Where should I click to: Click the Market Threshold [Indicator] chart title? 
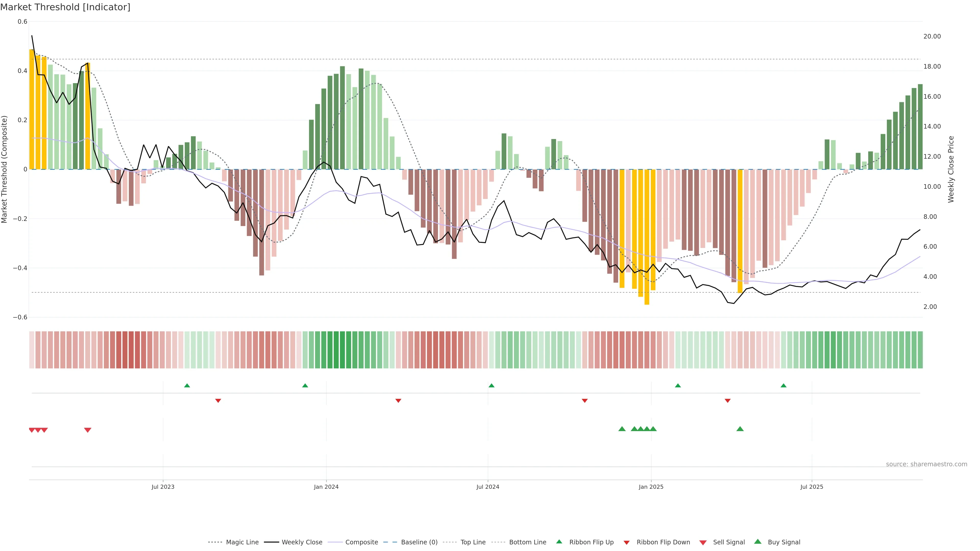(x=65, y=7)
